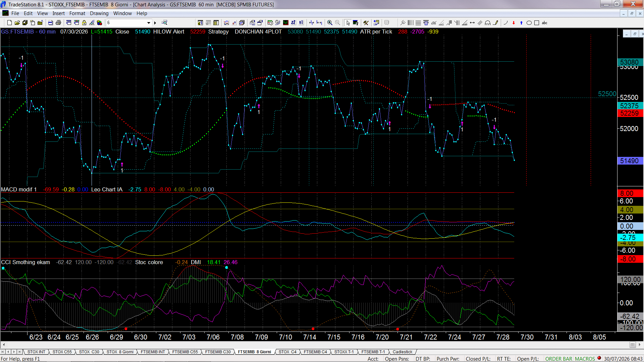Click the hammer and tools icon

366,23
